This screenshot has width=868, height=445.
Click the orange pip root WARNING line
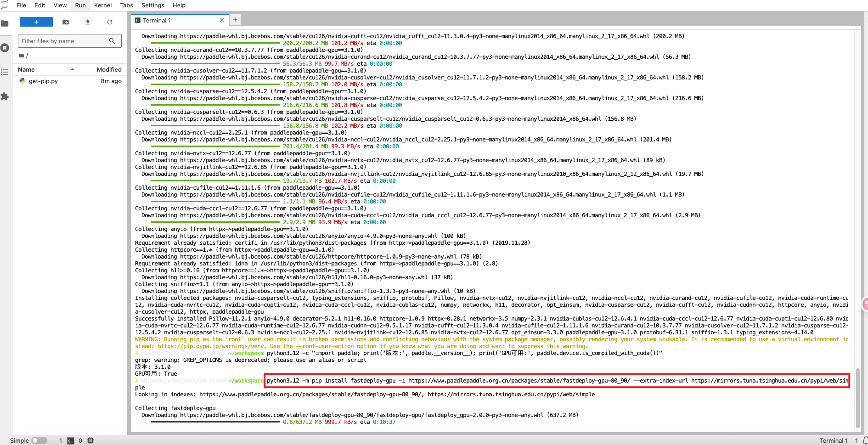pyautogui.click(x=491, y=343)
